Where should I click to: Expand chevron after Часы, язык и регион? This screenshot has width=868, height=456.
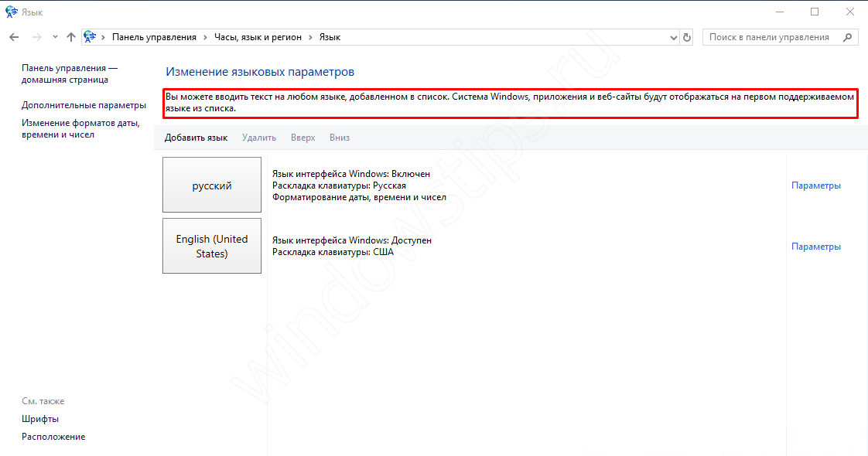[x=311, y=37]
